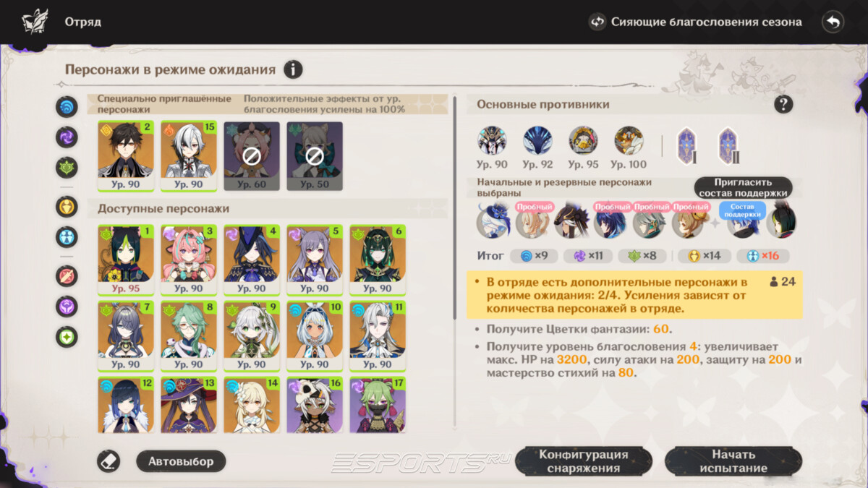
Task: Select the Hydro element filter icon
Action: pyautogui.click(x=67, y=107)
